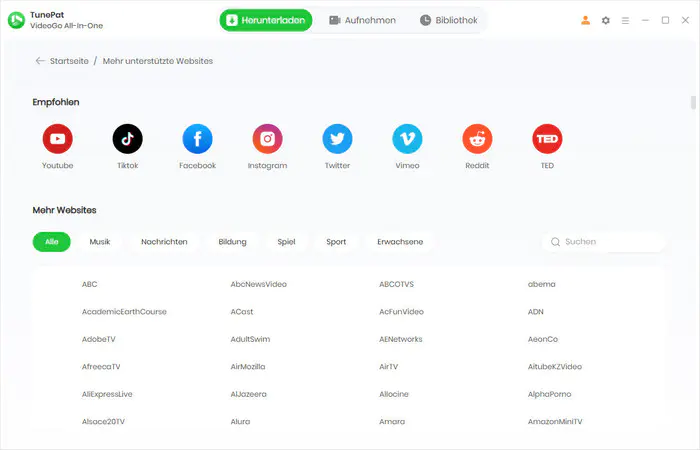Select the Alle filter
Image resolution: width=700 pixels, height=450 pixels.
[x=52, y=242]
